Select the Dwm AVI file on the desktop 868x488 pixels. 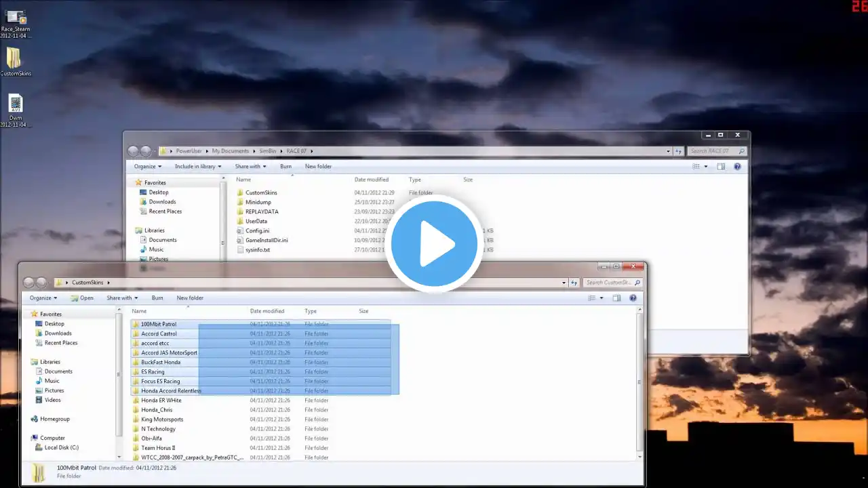(15, 111)
